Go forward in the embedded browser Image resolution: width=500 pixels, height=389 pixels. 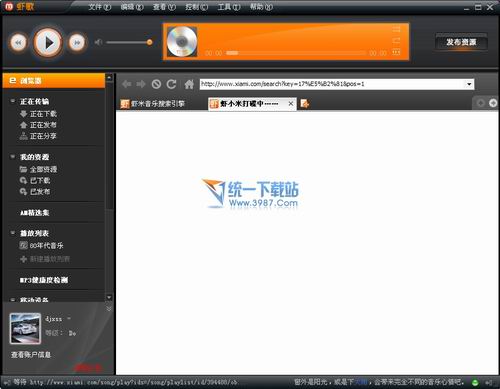click(x=141, y=84)
